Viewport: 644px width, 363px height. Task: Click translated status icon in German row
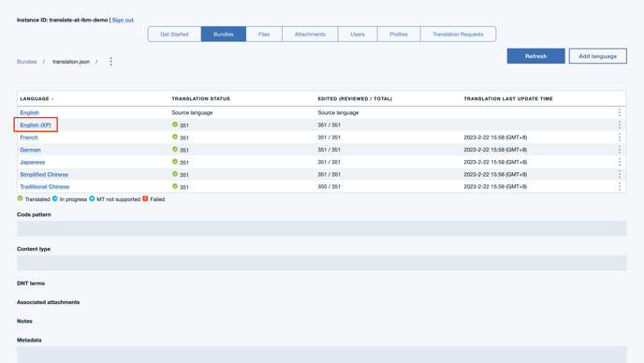click(175, 149)
